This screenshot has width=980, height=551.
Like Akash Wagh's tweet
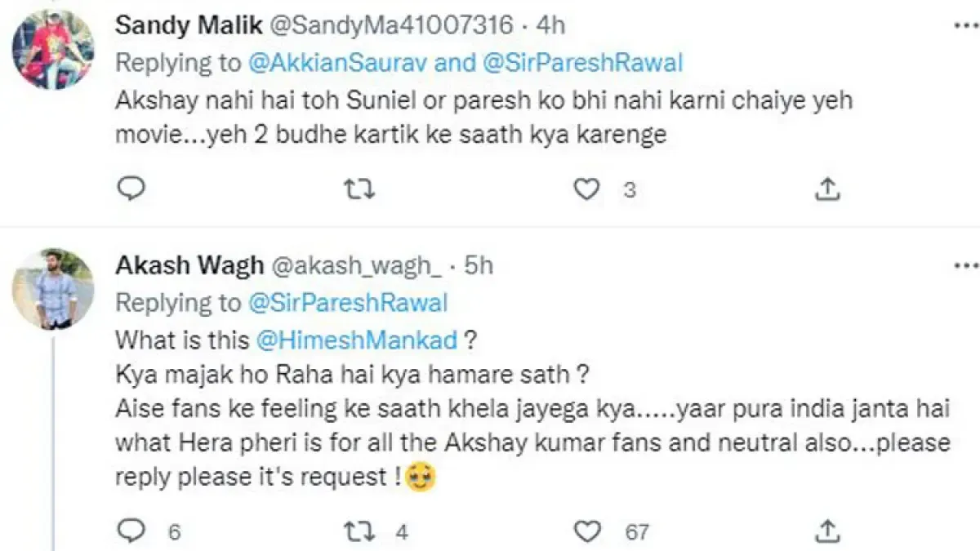[586, 532]
